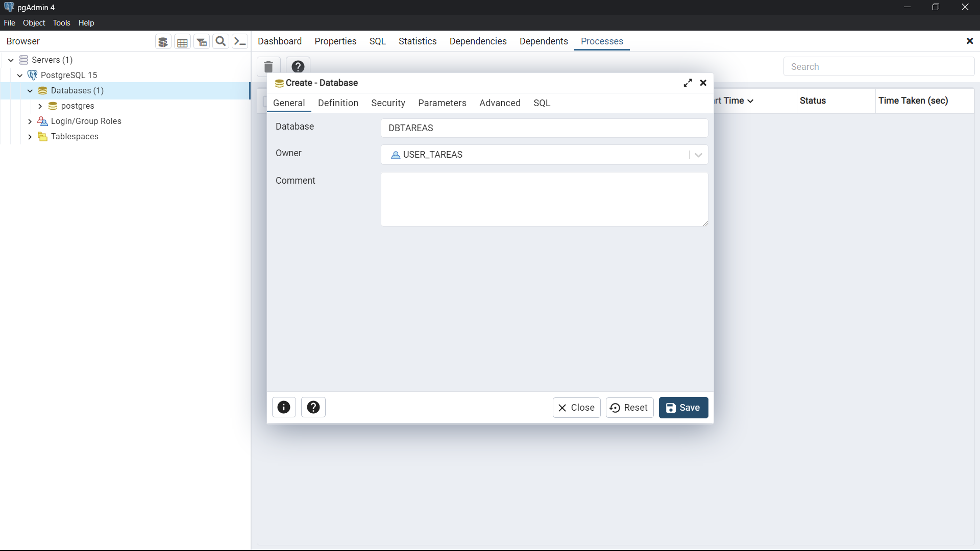980x551 pixels.
Task: Expand the postgres database node
Action: click(40, 106)
